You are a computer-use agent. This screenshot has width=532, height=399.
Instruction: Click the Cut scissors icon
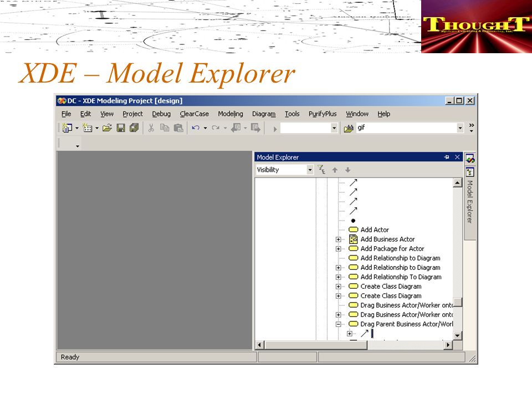click(151, 128)
